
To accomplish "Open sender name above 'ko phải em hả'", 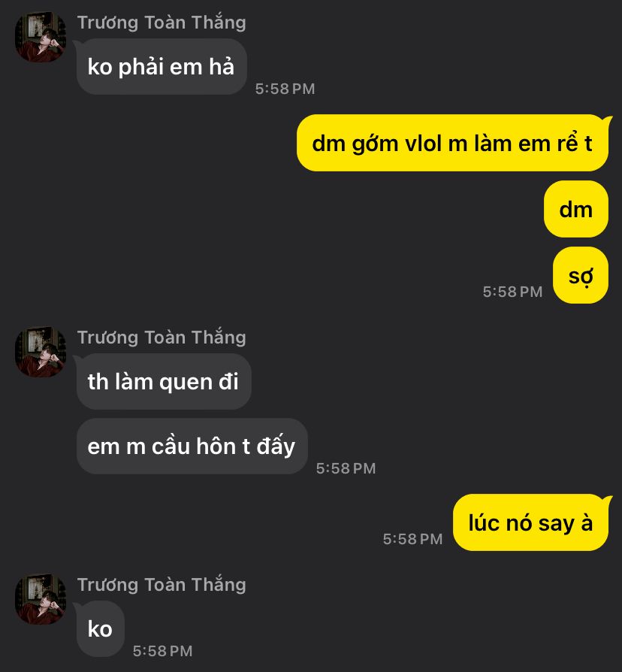I will [x=162, y=23].
